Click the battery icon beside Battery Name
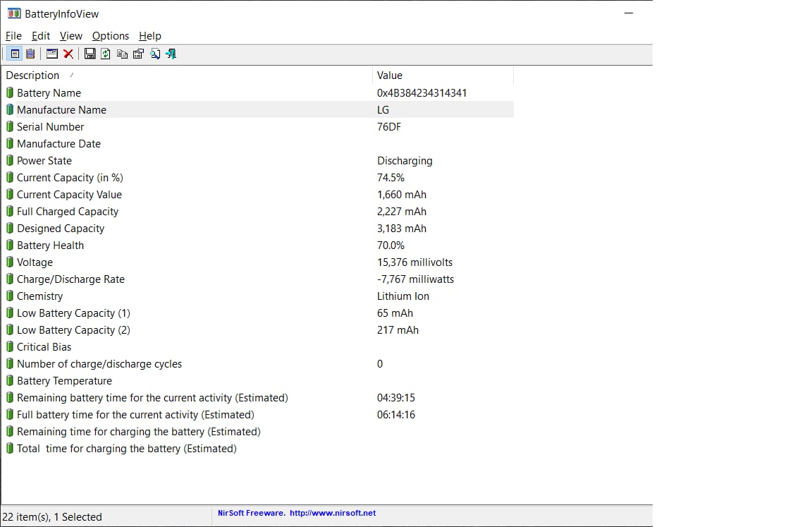Screen dimensions: 812x527 point(10,92)
